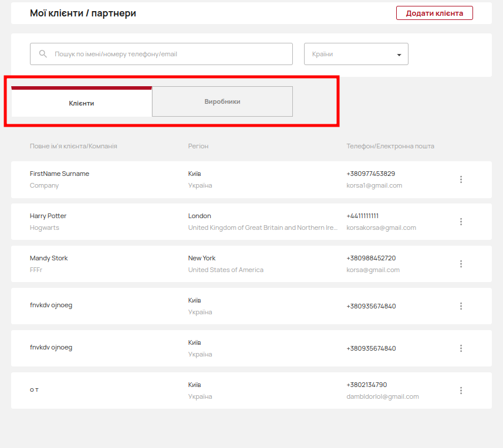The height and width of the screenshot is (448, 503).
Task: Click the email korsa@gmail.com
Action: pyautogui.click(x=373, y=270)
